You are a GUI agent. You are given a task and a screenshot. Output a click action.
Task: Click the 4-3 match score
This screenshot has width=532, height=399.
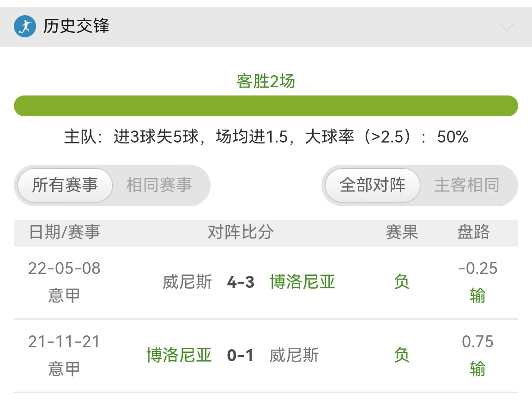click(x=241, y=282)
